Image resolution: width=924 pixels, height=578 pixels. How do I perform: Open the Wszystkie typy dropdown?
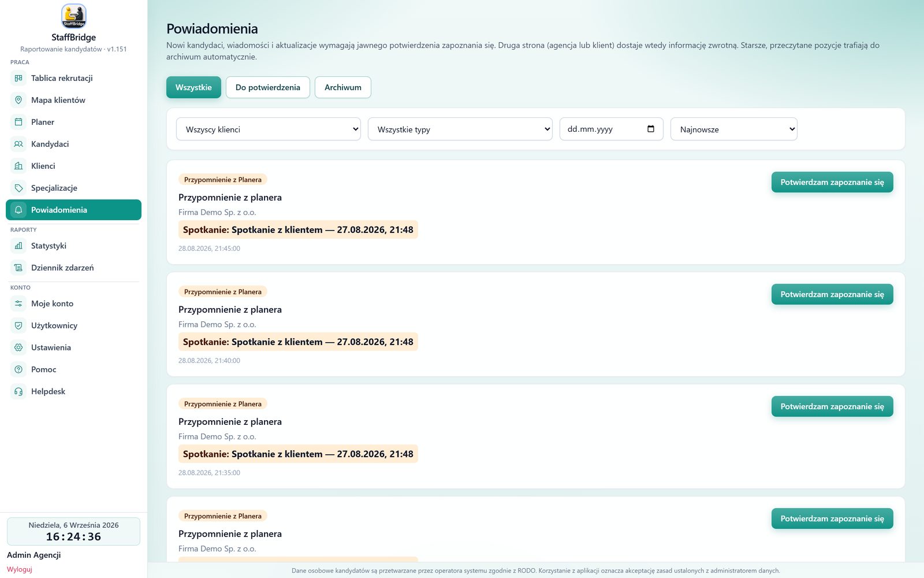[x=460, y=129]
